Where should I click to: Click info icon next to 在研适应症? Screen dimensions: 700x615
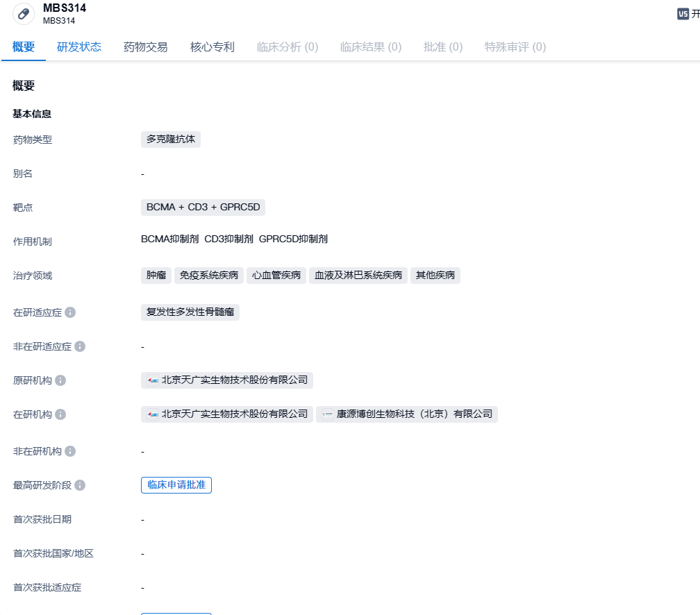pos(70,312)
